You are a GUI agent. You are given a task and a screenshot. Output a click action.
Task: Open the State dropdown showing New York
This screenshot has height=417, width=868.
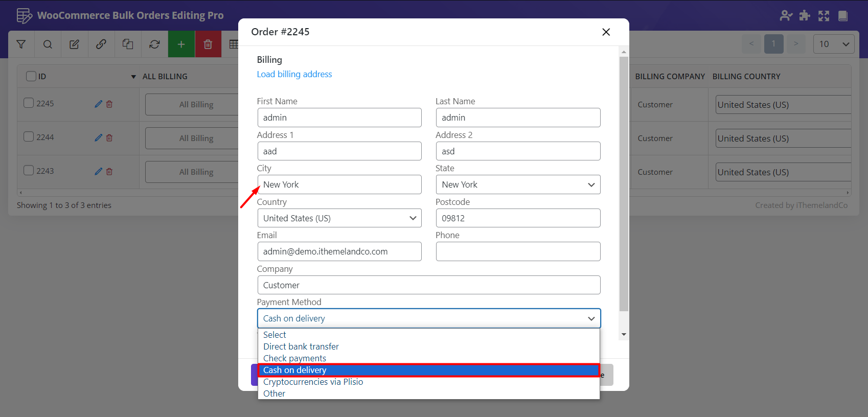click(517, 184)
